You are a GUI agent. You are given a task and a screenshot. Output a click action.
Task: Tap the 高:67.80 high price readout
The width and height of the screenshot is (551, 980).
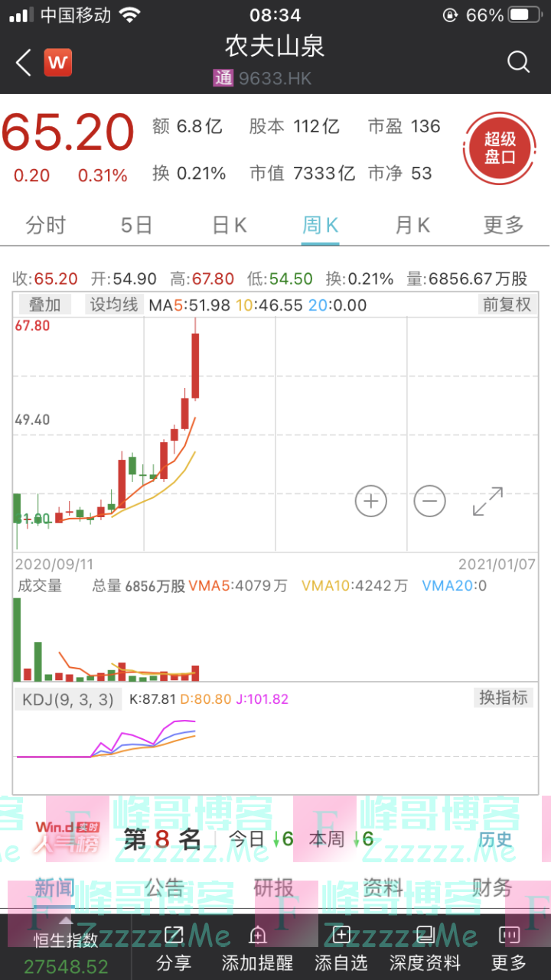[x=201, y=279]
